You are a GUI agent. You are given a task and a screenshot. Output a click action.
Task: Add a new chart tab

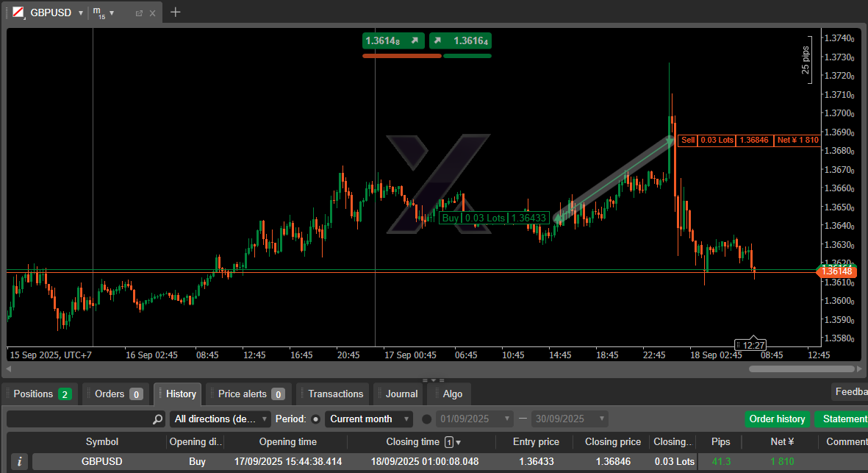(175, 13)
